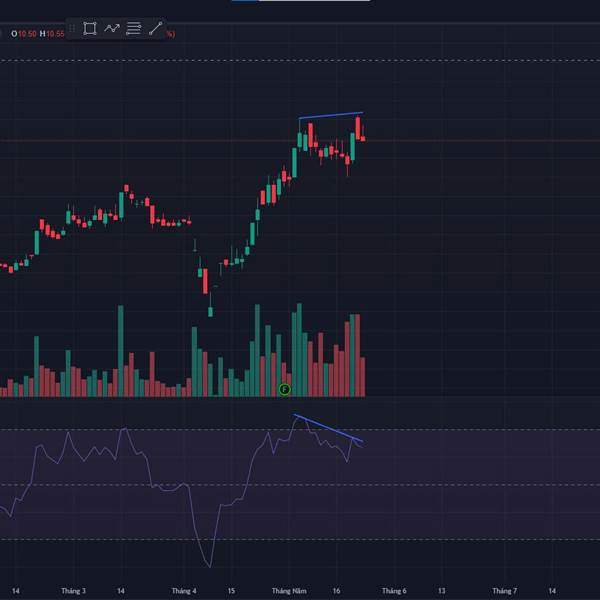Open the green F event marker
This screenshot has height=600, width=600.
click(284, 390)
